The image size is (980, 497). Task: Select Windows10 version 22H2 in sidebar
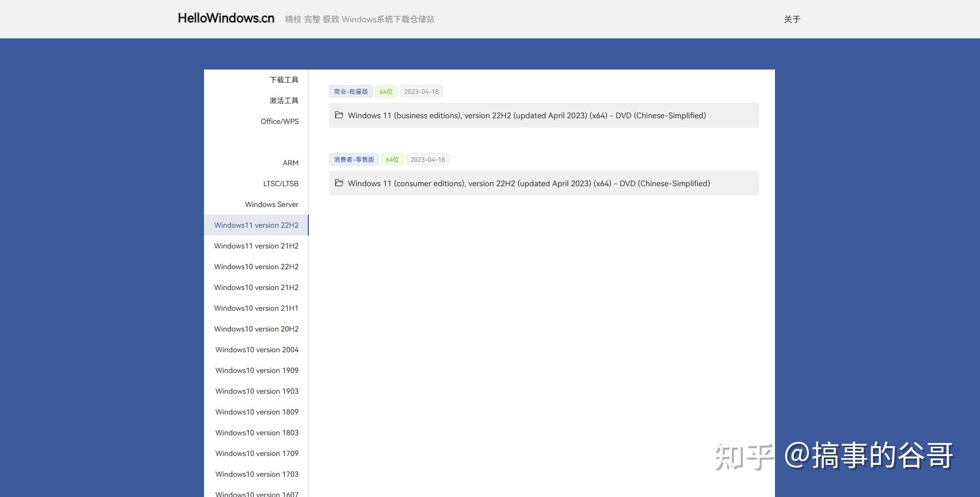[x=256, y=267]
